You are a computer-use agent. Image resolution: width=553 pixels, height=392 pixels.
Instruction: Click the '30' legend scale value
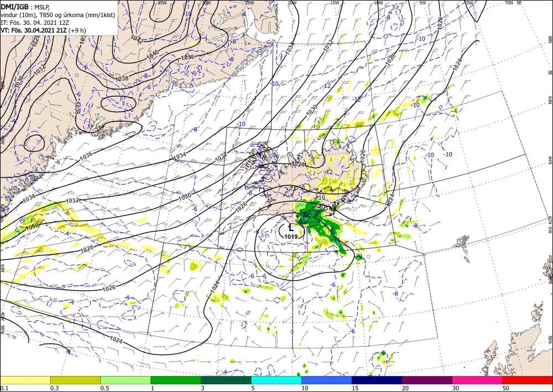pos(456,388)
